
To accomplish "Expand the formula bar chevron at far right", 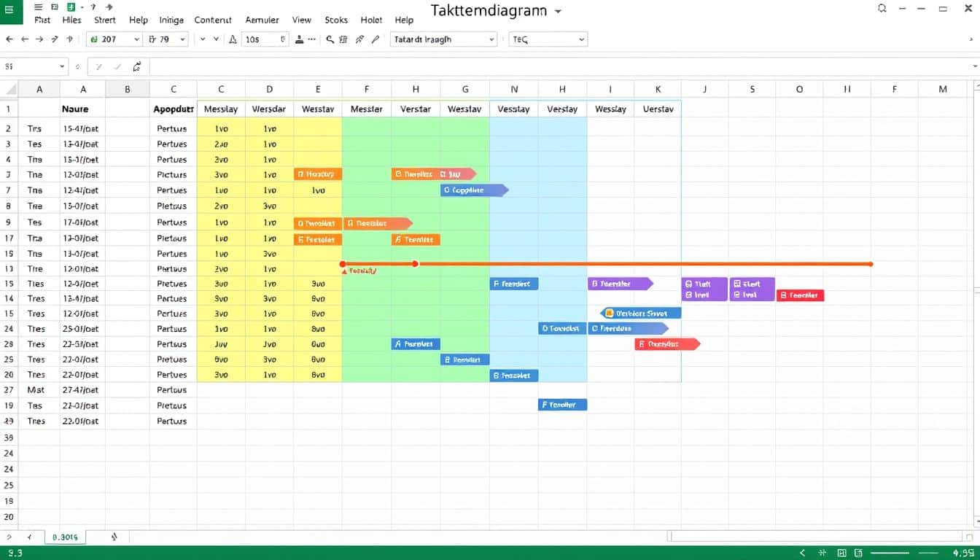I will click(975, 66).
